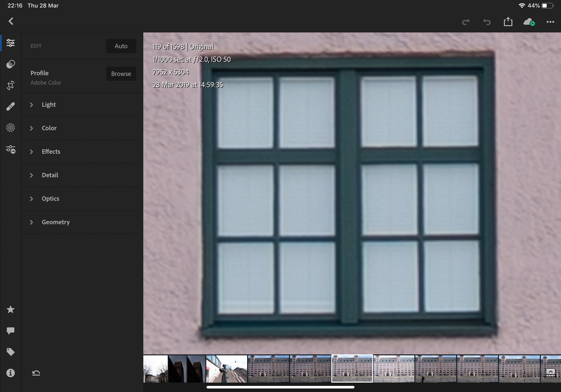561x392 pixels.
Task: Open the keywords tag icon
Action: (11, 352)
